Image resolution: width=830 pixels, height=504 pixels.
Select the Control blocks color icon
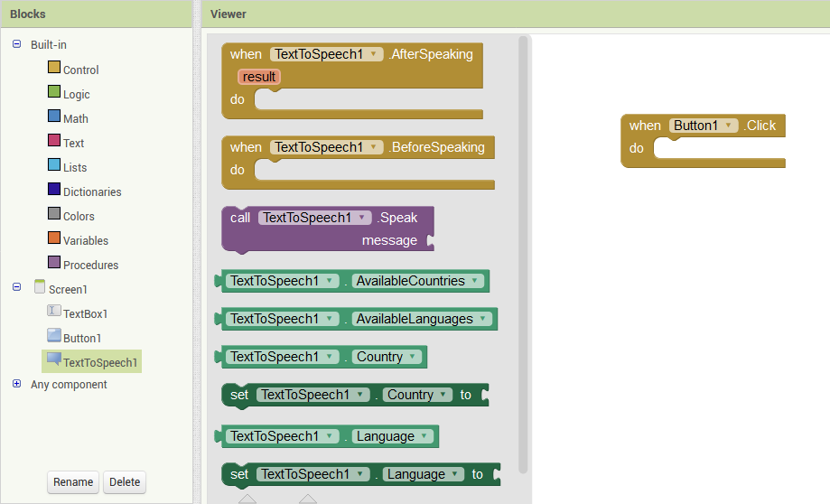[54, 68]
